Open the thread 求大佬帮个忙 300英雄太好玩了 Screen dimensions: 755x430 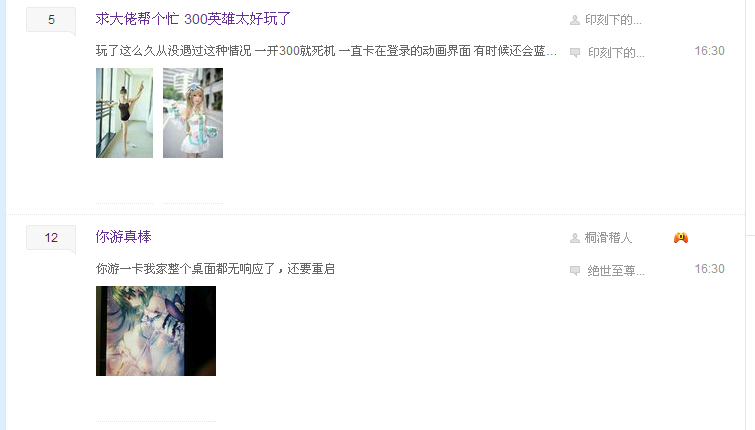pyautogui.click(x=193, y=19)
